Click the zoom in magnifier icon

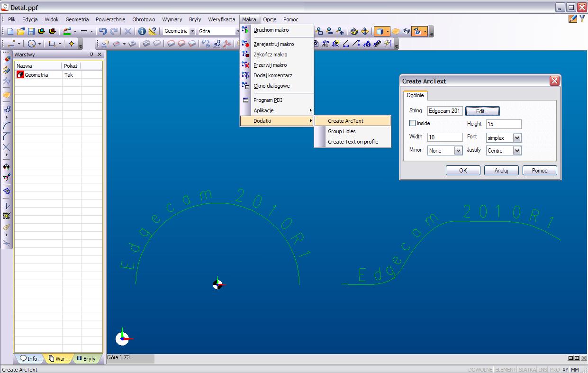(340, 31)
